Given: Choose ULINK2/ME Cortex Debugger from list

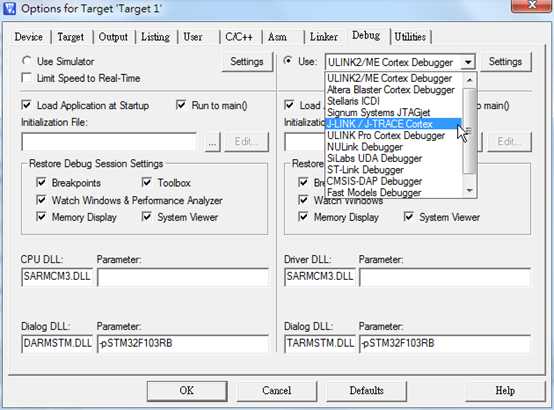Looking at the screenshot, I should pyautogui.click(x=389, y=78).
